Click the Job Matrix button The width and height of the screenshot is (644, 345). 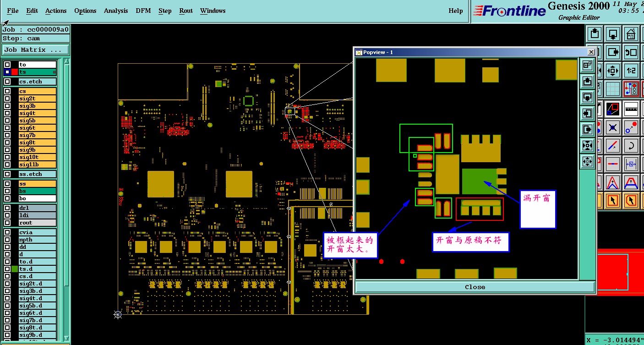coord(36,49)
